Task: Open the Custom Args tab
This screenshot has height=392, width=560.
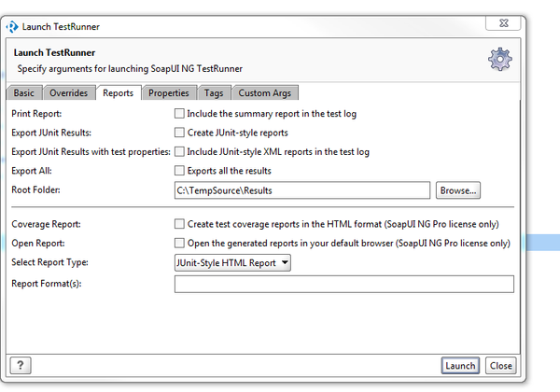Action: (x=265, y=92)
